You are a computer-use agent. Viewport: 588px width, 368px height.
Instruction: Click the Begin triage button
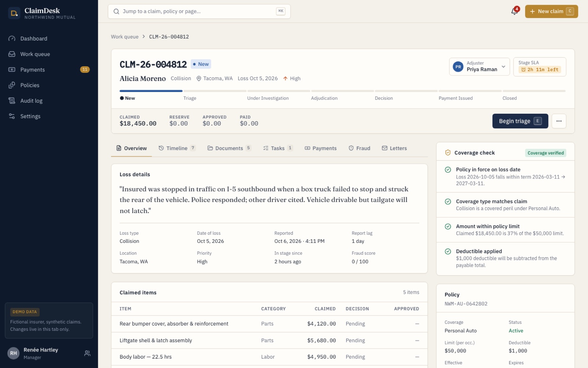[520, 121]
